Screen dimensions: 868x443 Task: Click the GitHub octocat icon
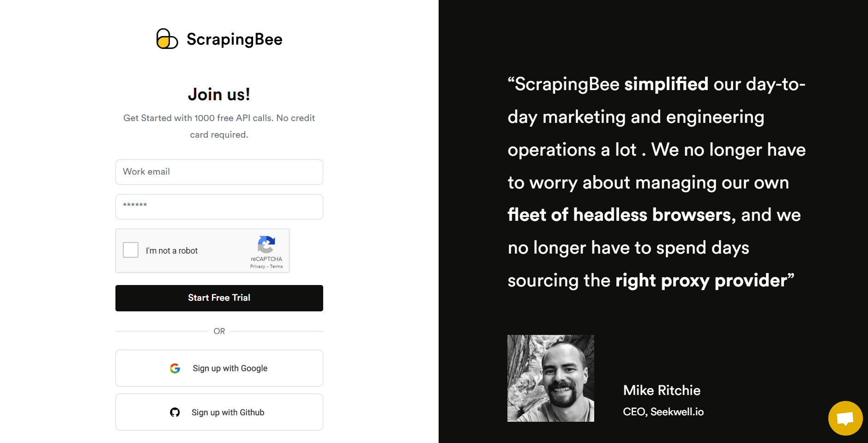click(x=175, y=412)
